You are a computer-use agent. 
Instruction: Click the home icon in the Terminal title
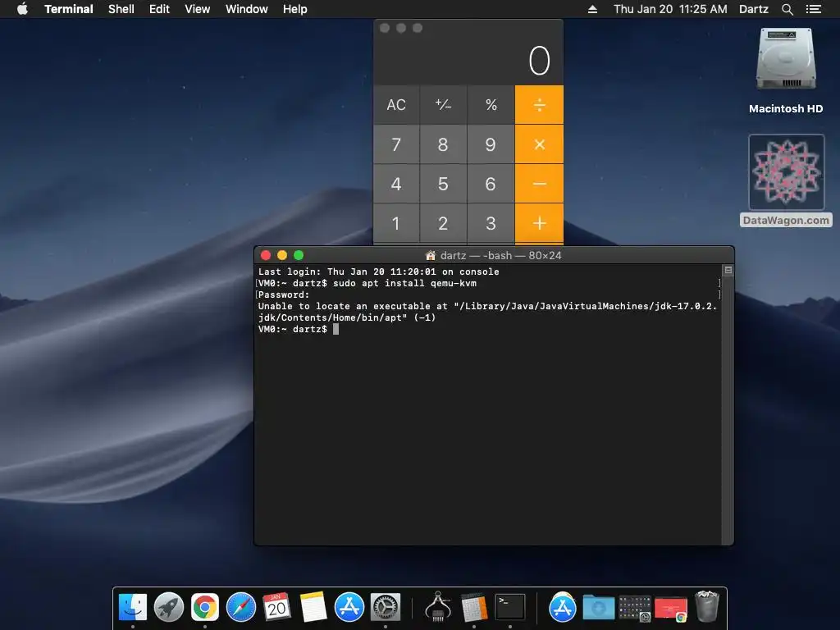[430, 256]
